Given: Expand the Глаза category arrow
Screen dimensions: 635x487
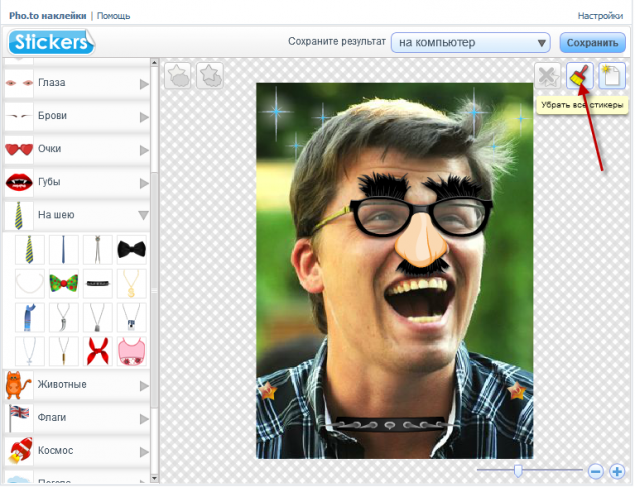Looking at the screenshot, I should click(x=144, y=84).
